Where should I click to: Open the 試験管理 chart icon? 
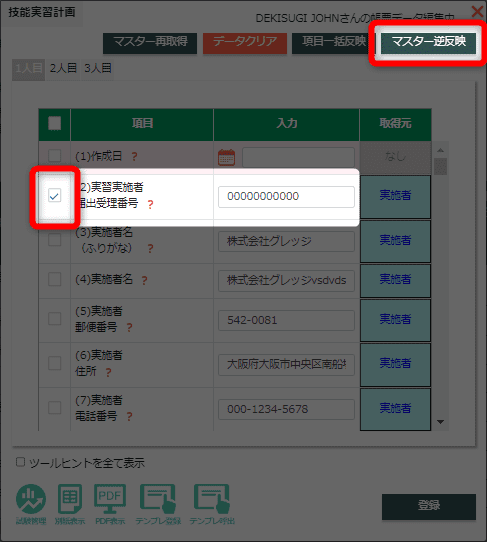pos(31,504)
